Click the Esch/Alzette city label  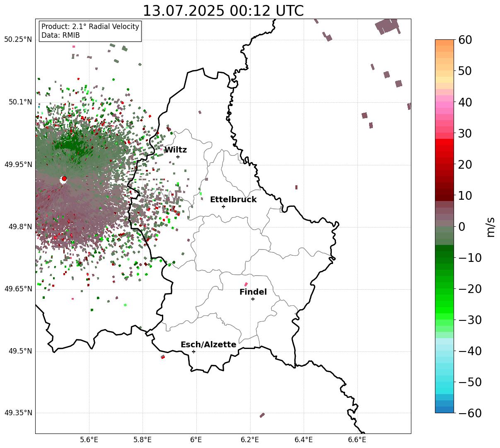pos(208,345)
